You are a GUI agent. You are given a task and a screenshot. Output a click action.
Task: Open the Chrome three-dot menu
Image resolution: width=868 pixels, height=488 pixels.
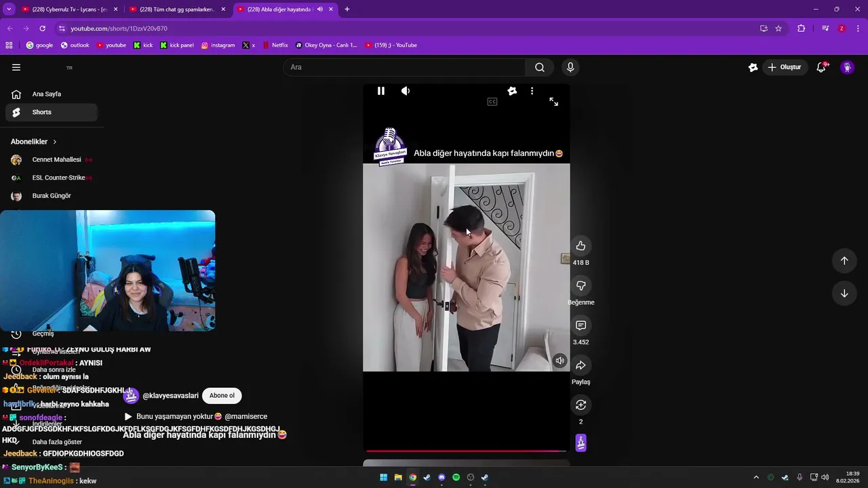coord(859,28)
